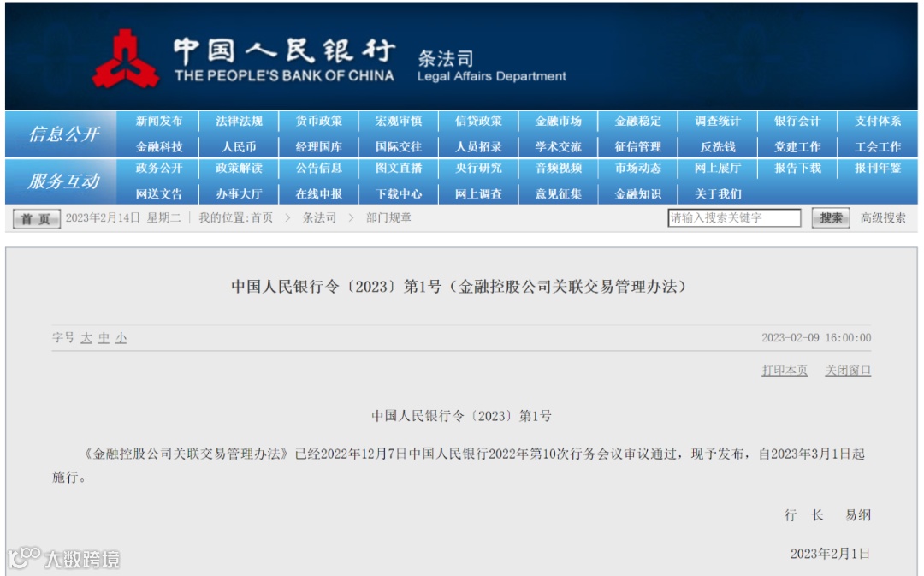Click 打印本页 to print page
The height and width of the screenshot is (576, 924).
(x=785, y=371)
